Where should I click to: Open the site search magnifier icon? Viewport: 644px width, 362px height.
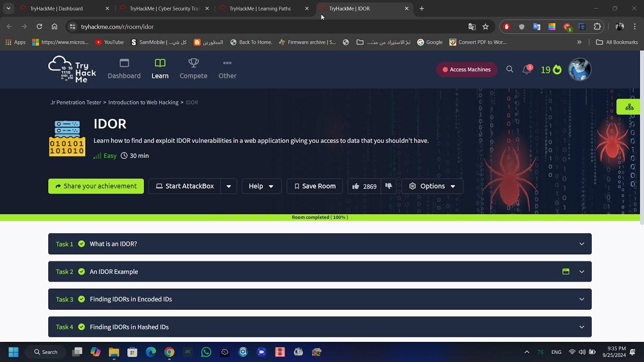tap(510, 69)
